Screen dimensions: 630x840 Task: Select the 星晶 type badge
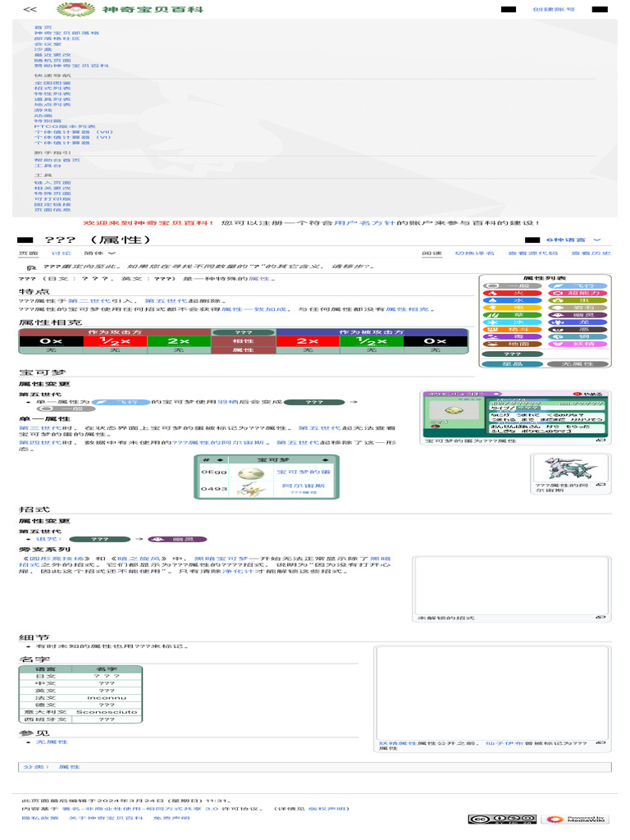click(513, 363)
